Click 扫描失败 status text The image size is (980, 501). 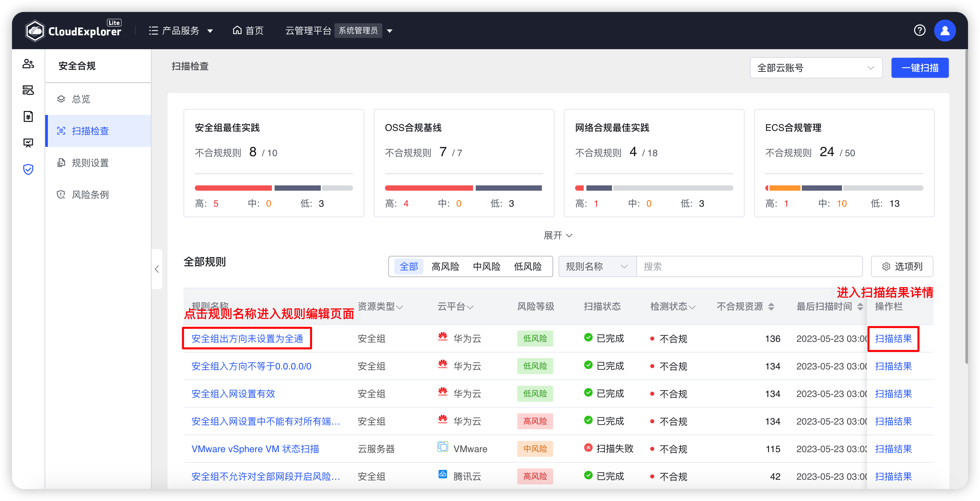(x=615, y=449)
